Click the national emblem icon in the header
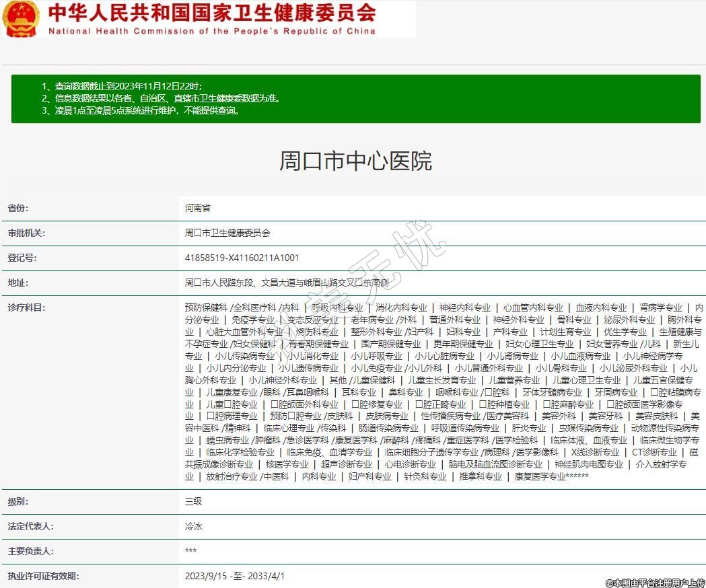This screenshot has height=588, width=706. click(21, 19)
